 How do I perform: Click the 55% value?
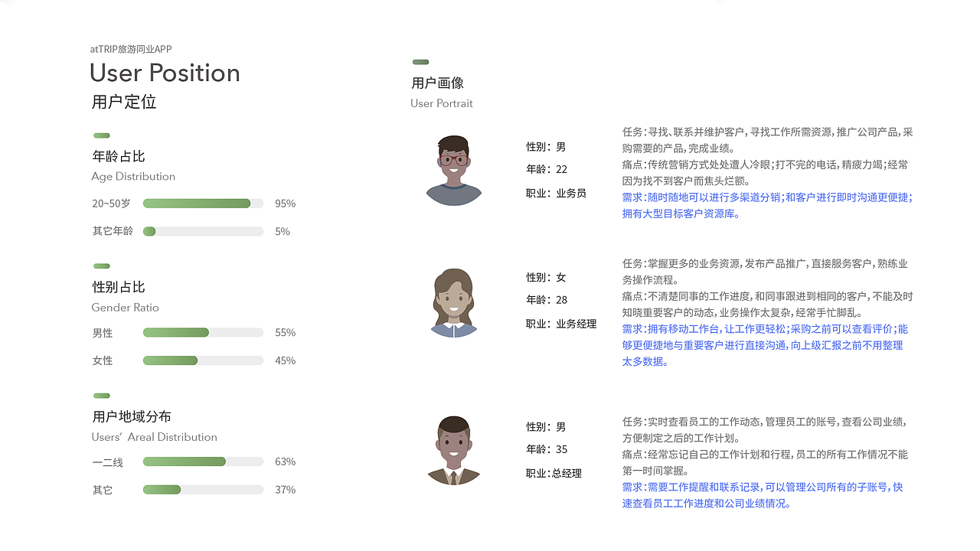[x=286, y=333]
